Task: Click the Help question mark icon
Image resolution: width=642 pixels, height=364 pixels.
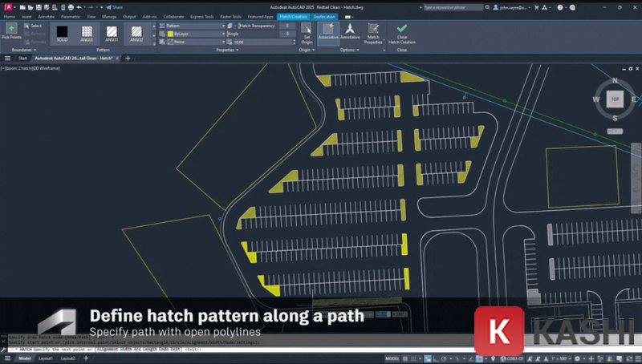Action: click(x=559, y=7)
